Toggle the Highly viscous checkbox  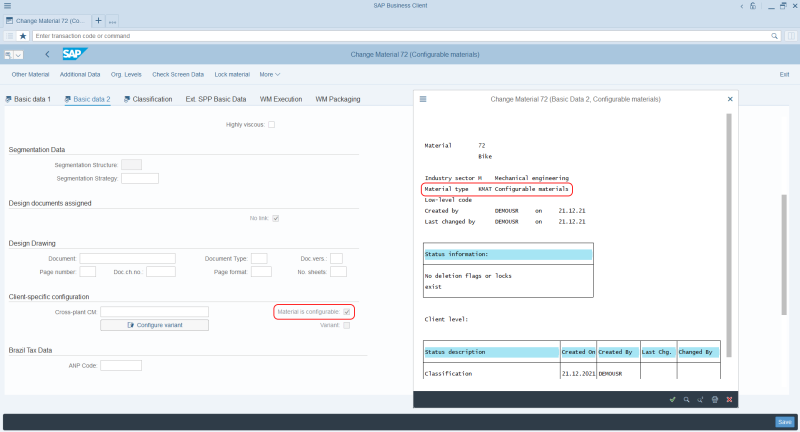pos(271,124)
